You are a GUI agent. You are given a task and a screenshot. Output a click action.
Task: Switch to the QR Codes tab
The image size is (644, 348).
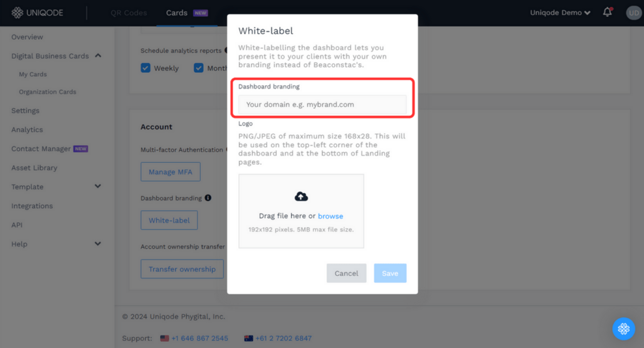coord(129,13)
